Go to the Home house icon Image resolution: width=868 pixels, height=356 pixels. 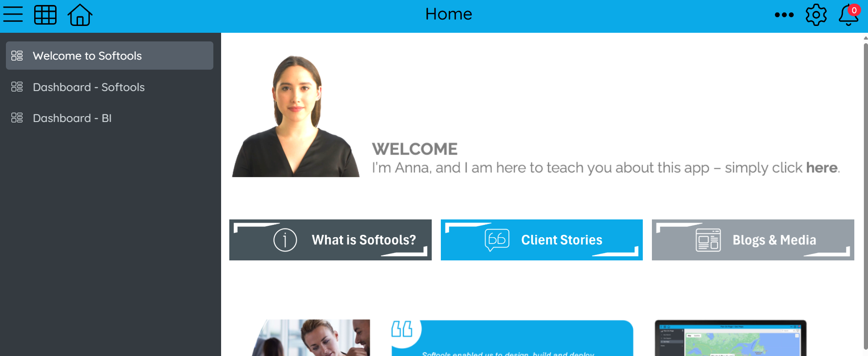[80, 15]
